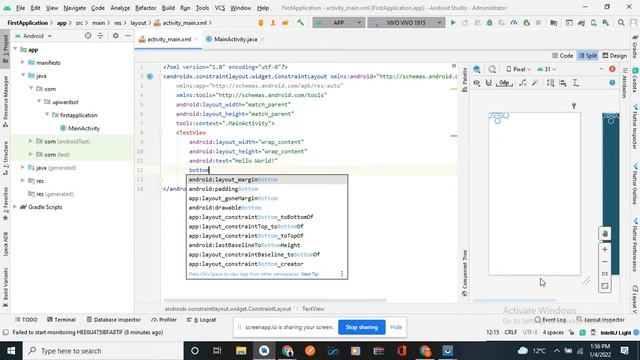Screen dimensions: 640x360
Task: Choose app:layout_constraintBottom_toTopOf suggestion
Action: point(267,236)
